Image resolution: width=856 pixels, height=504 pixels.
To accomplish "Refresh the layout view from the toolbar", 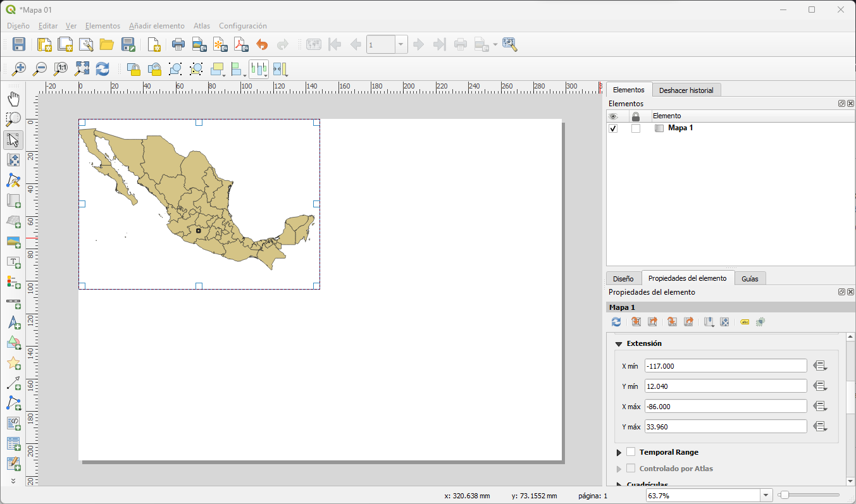I will (x=102, y=68).
